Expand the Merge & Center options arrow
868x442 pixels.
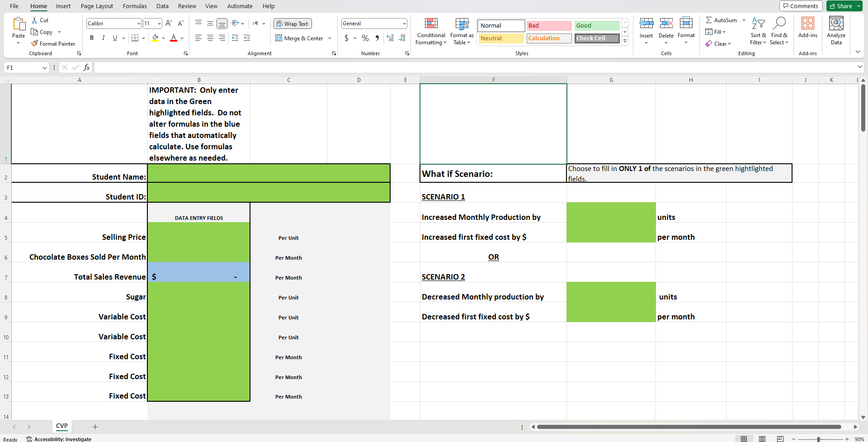click(330, 38)
